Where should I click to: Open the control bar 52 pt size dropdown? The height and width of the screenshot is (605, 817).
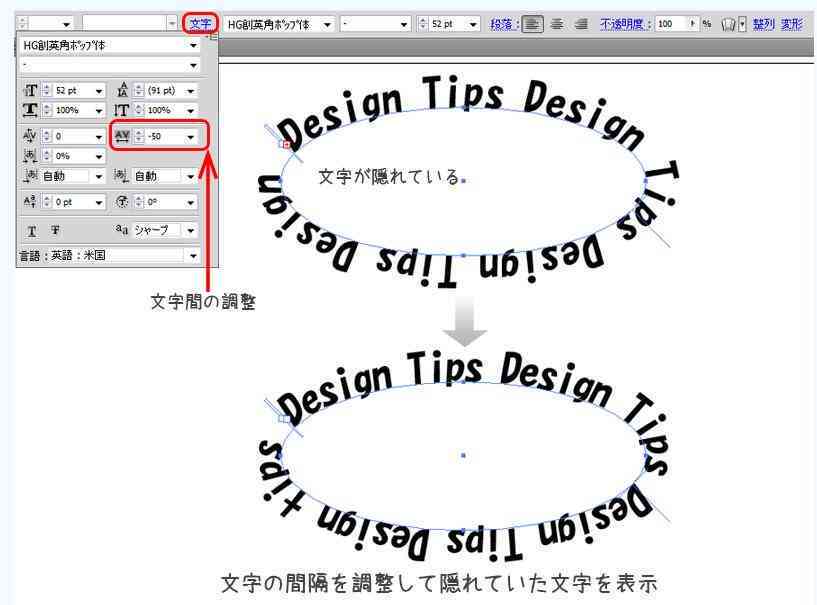click(473, 24)
